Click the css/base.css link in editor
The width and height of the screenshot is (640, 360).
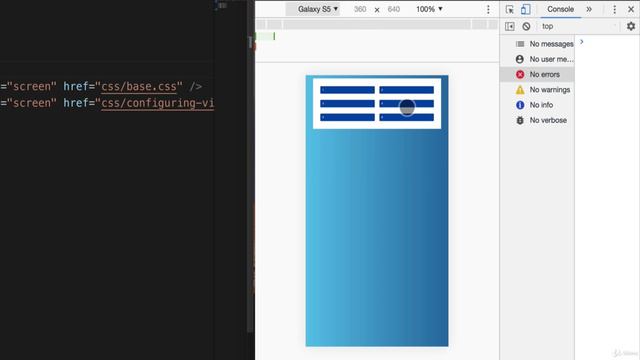(x=139, y=87)
